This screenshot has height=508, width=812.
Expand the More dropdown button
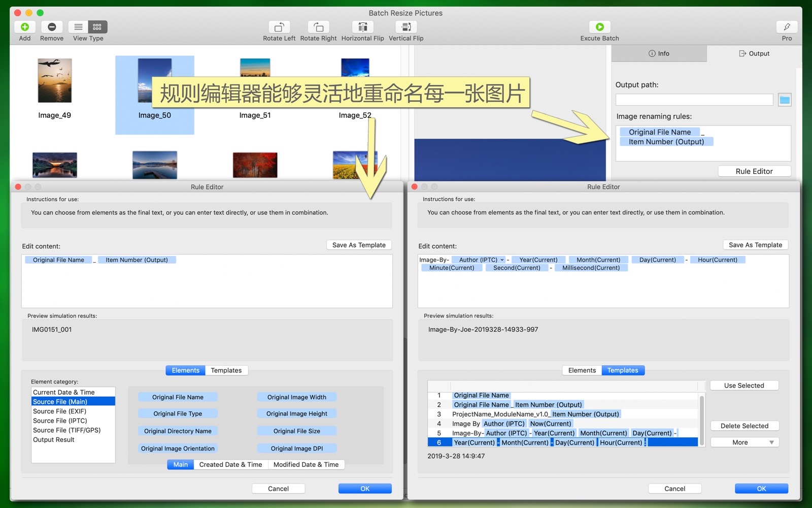pos(745,442)
